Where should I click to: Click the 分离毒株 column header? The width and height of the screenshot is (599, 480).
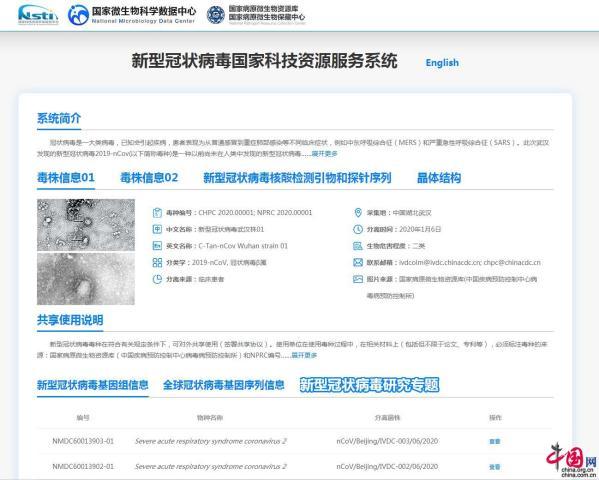pos(387,418)
